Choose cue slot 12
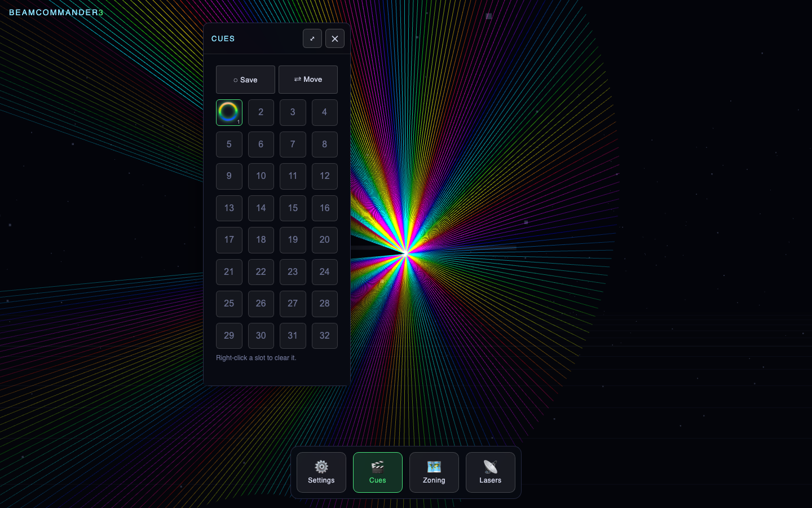This screenshot has width=812, height=508. pos(325,176)
